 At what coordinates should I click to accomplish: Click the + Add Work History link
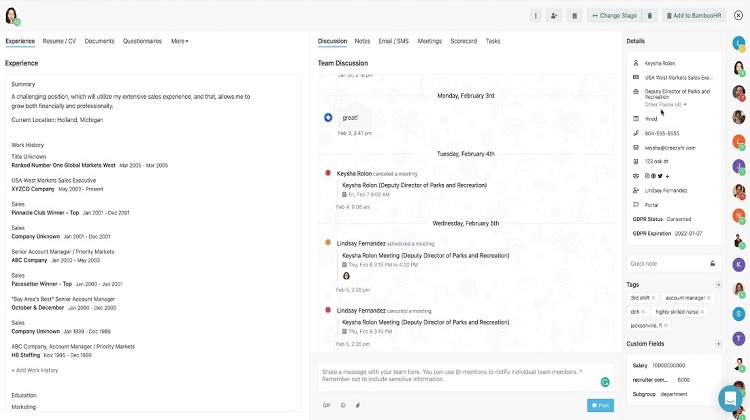tap(35, 370)
